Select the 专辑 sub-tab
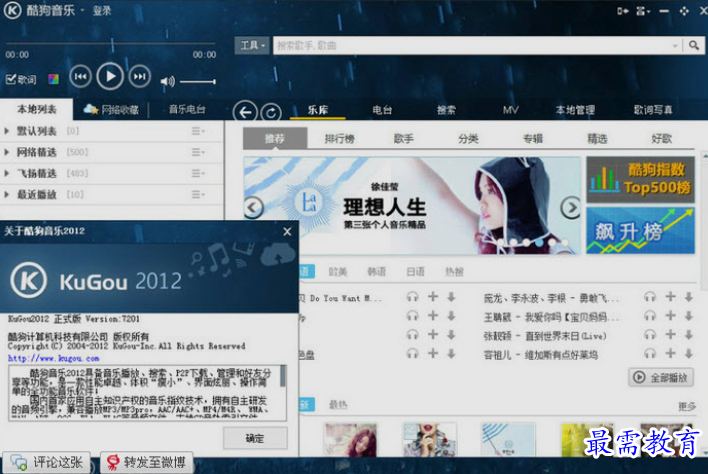This screenshot has width=708, height=474. (533, 139)
